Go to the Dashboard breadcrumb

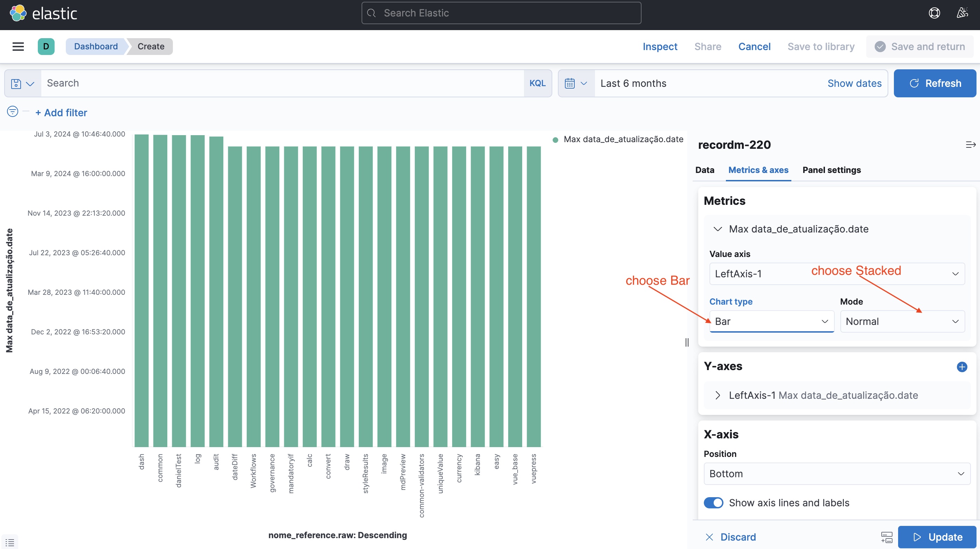click(x=96, y=47)
